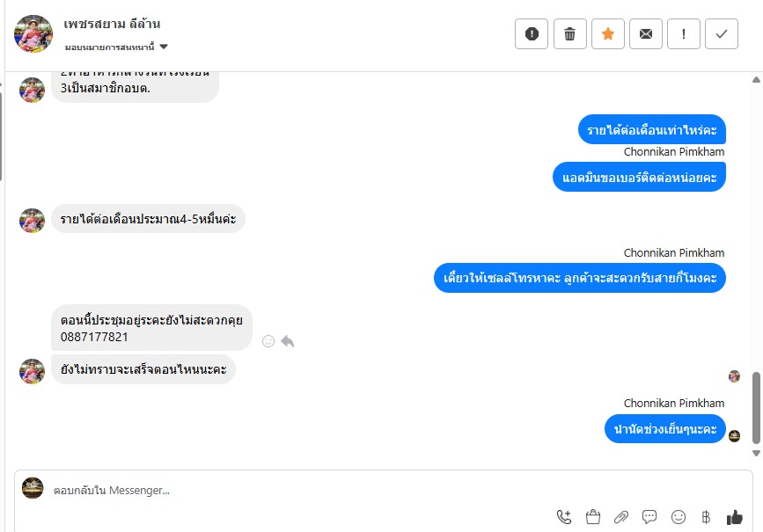This screenshot has height=532, width=763.
Task: Open saved replies speech bubble icon
Action: 649,516
